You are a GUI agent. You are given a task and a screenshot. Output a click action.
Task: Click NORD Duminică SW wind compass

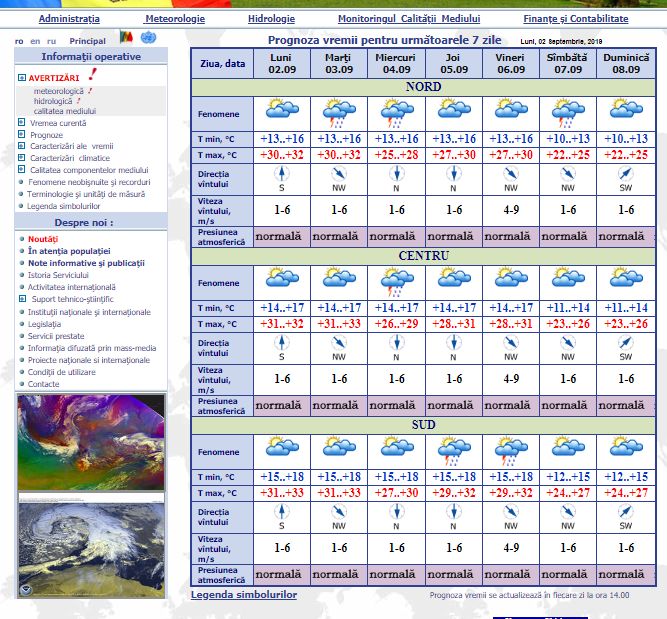(625, 174)
